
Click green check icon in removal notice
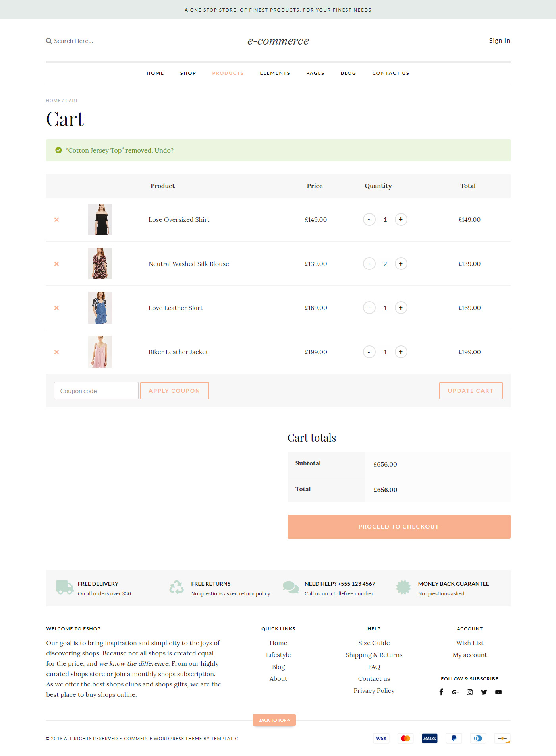(x=58, y=150)
